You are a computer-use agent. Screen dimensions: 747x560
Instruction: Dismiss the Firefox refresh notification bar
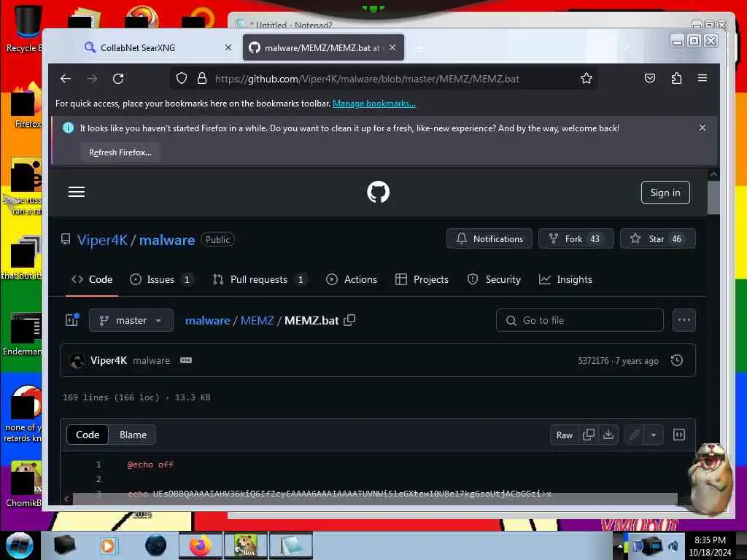[x=703, y=128]
